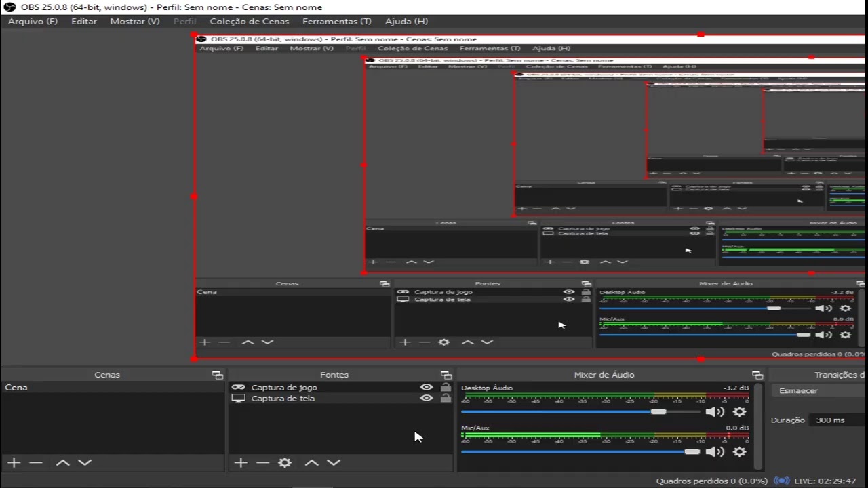Toggle visibility of the Captura de tela source

(426, 399)
